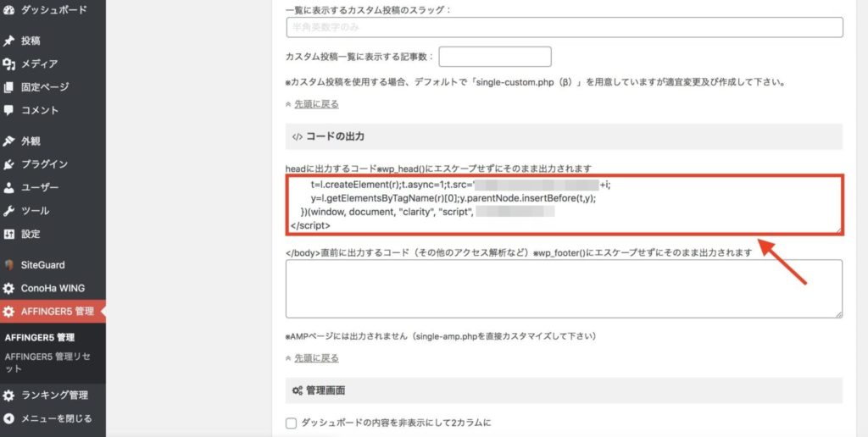Click the gears icon beside 管理画面
The width and height of the screenshot is (868, 437).
[x=298, y=390]
